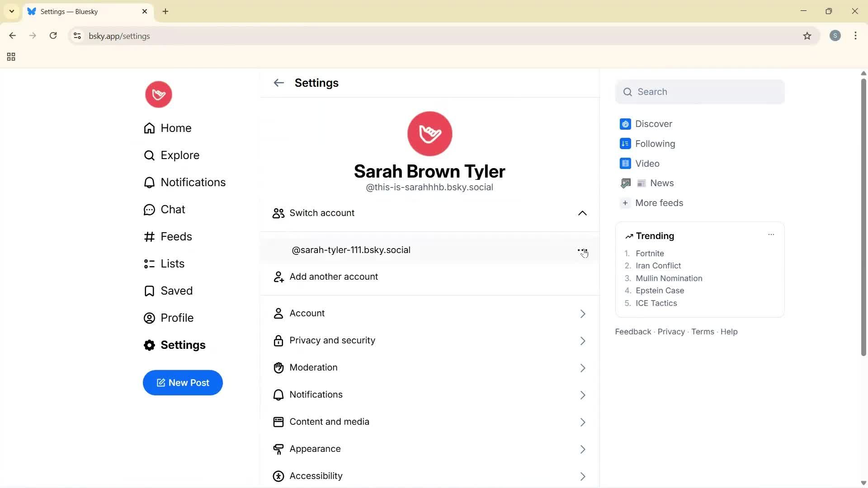Switch to the Following feed
Viewport: 868px width, 488px height.
pos(655,143)
